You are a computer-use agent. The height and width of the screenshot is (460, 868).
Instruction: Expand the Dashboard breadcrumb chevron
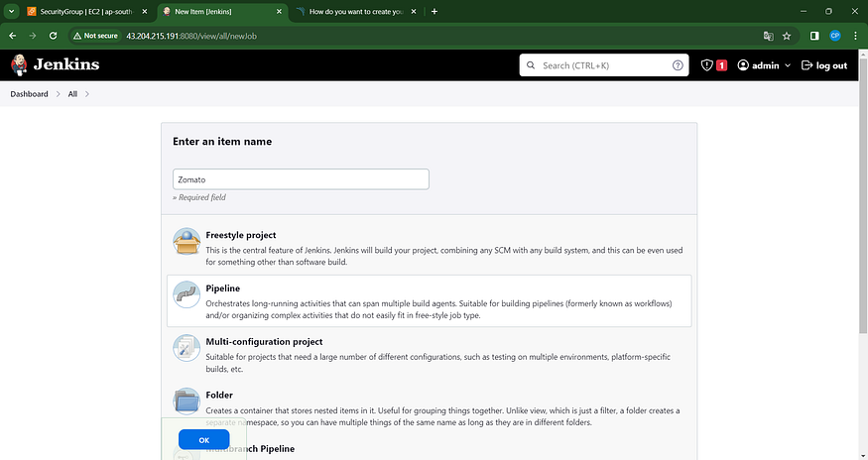(58, 94)
